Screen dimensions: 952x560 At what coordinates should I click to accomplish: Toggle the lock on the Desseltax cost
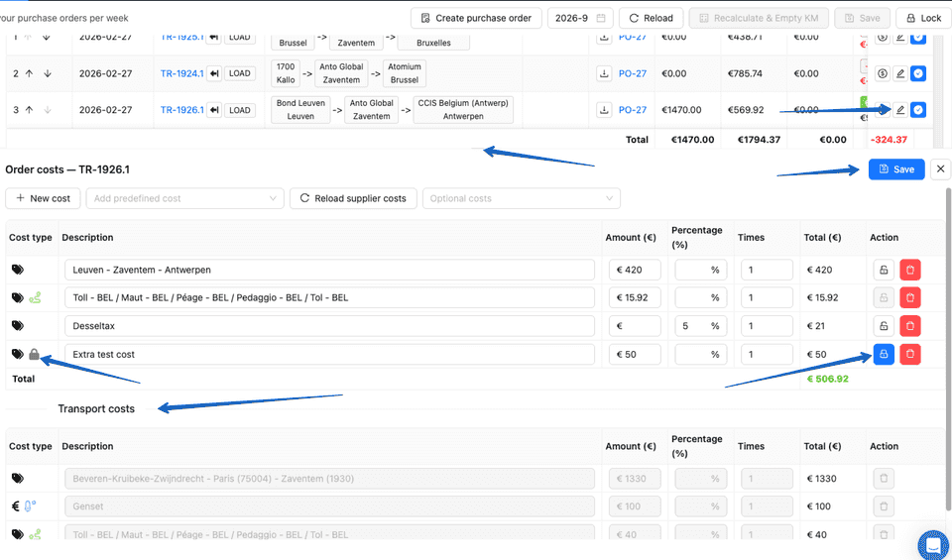point(884,326)
